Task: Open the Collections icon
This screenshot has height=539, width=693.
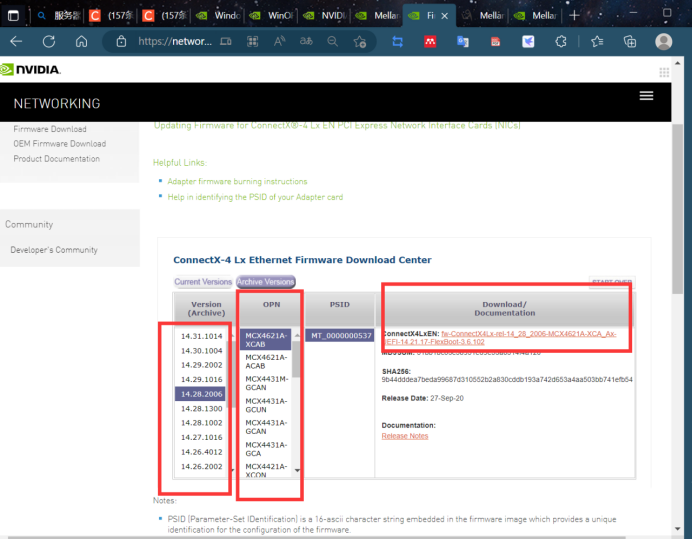Action: [630, 42]
